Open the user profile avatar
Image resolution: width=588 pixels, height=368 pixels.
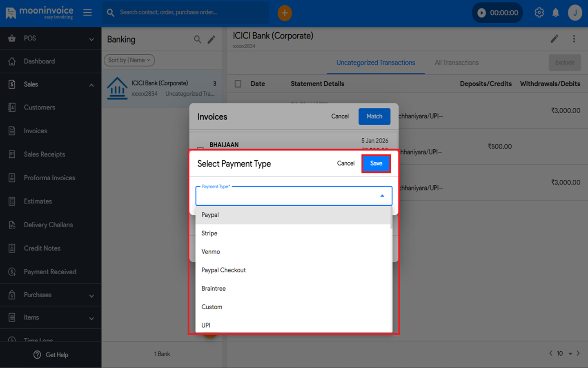575,13
